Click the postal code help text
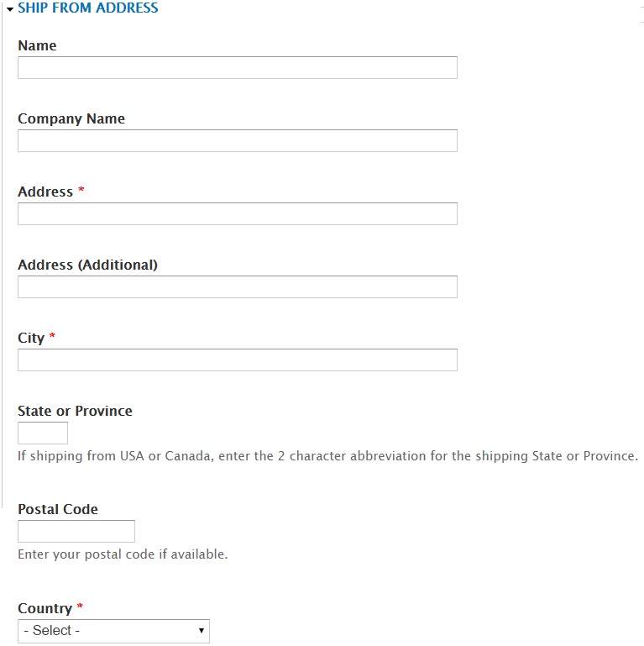Screen dimensions: 644x646 [123, 554]
